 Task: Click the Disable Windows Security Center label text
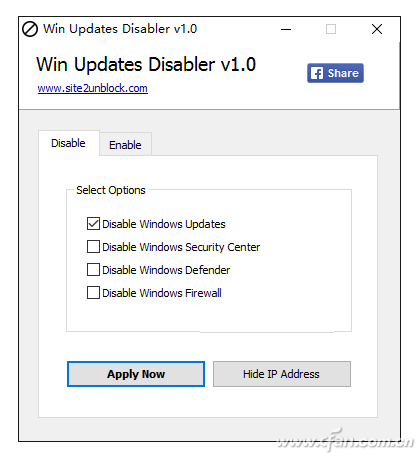point(181,247)
